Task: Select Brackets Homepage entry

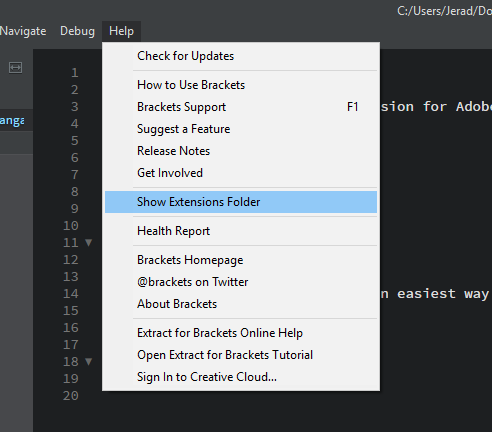Action: coord(241,260)
